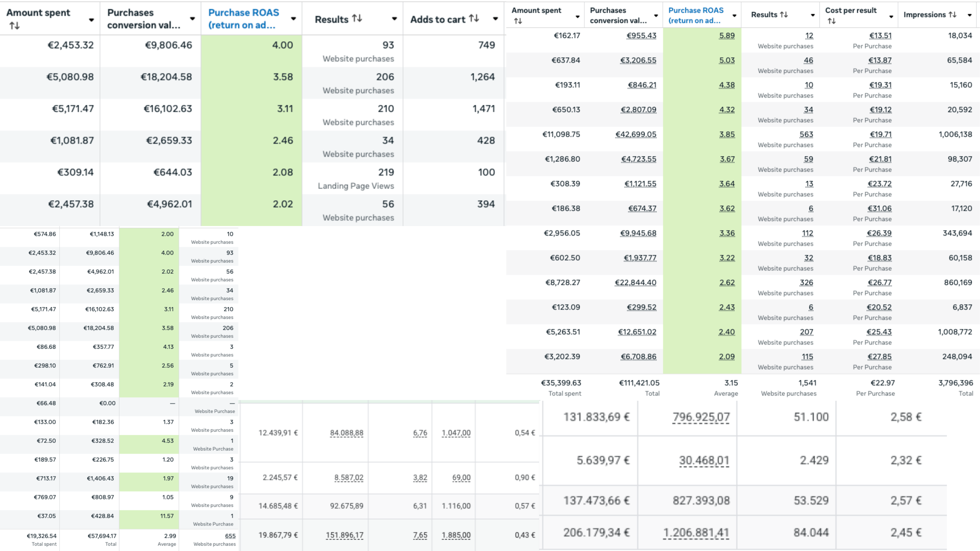
Task: Expand the Purchase ROAS column menu on left
Action: (x=293, y=19)
